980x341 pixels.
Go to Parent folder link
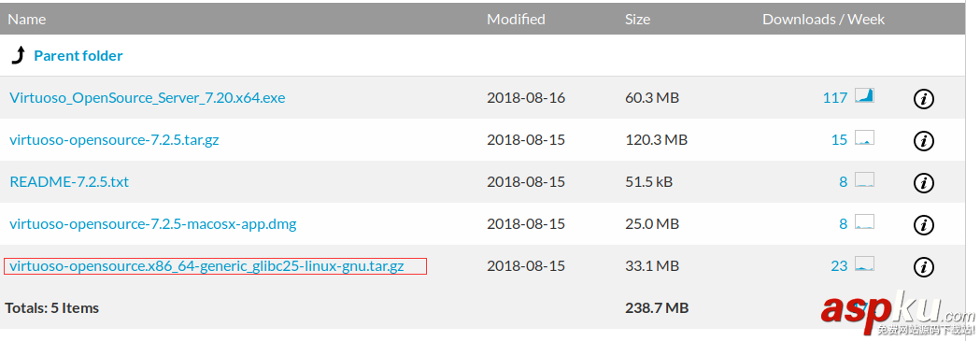click(78, 55)
